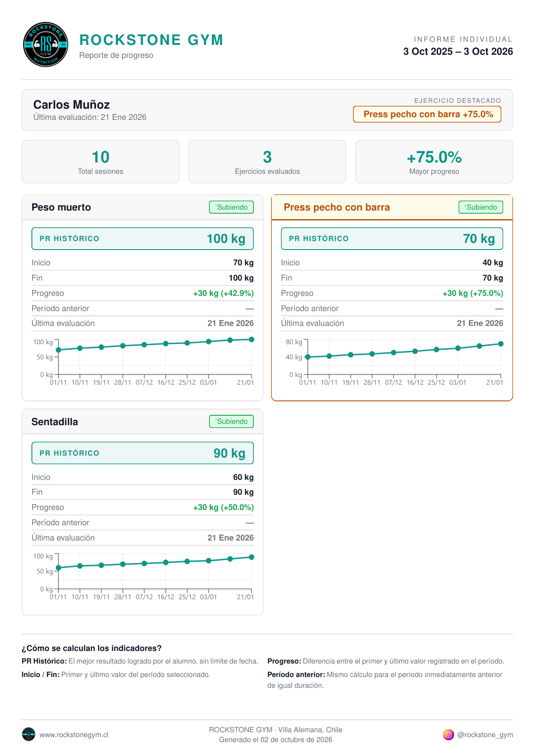The height and width of the screenshot is (756, 535).
Task: Click the Instagram icon in footer
Action: pyautogui.click(x=448, y=734)
